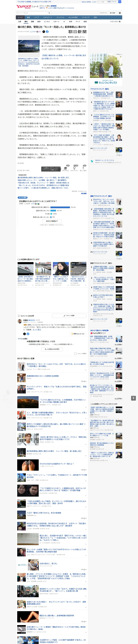The height and width of the screenshot is (644, 138).
Task: Open recommended article 高橋英樹の終活 33トン
Action: click(43, 376)
